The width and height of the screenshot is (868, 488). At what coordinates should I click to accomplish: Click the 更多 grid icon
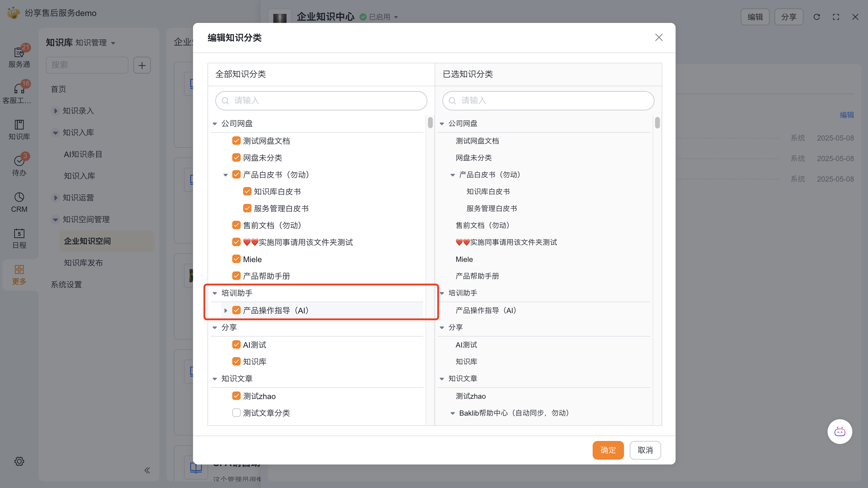point(19,270)
